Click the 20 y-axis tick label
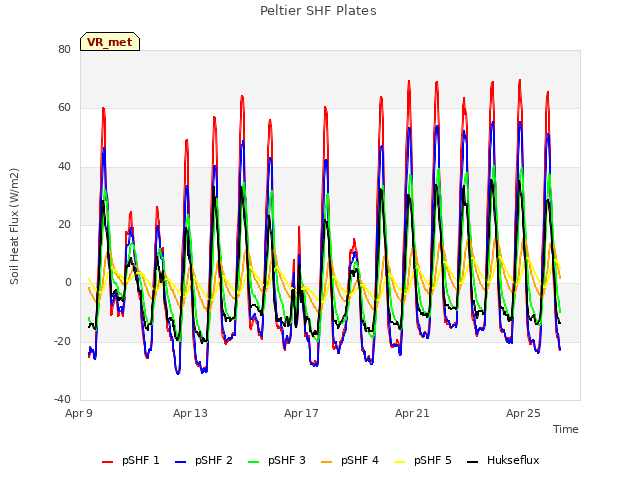Image resolution: width=640 pixels, height=480 pixels. (64, 224)
